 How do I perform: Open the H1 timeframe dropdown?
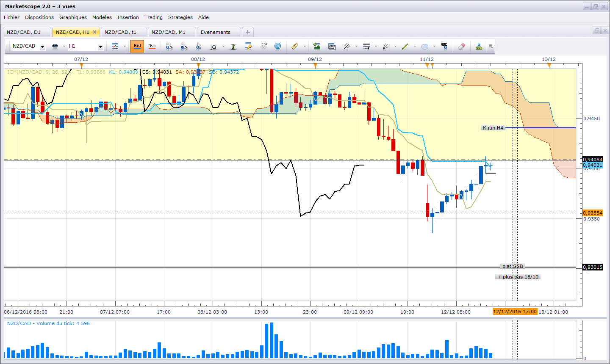pyautogui.click(x=100, y=47)
